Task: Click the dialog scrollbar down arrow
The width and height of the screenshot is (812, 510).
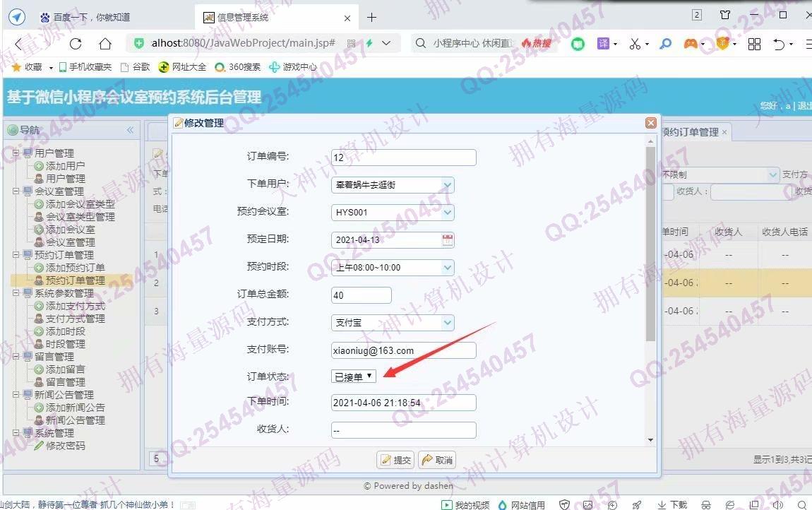Action: [x=650, y=440]
